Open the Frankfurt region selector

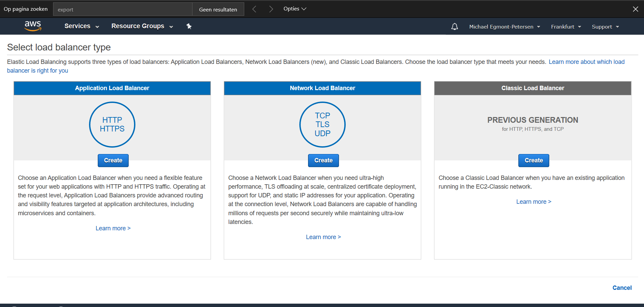point(566,27)
